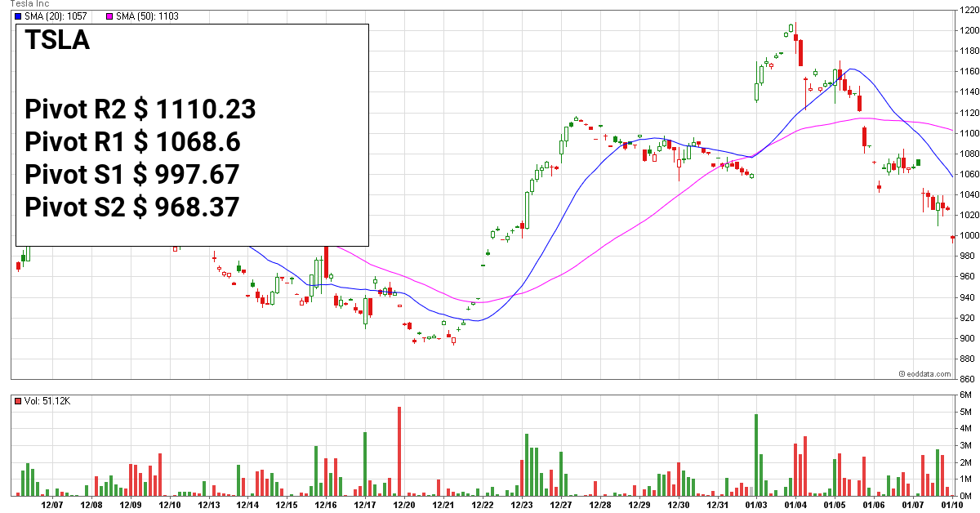980x513 pixels.
Task: Select the Pivot S2 $ 968.37 line
Action: coord(133,207)
